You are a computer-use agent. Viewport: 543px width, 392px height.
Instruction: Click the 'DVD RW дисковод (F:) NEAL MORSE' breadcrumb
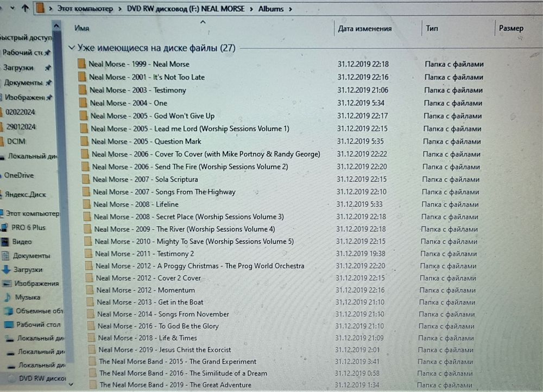(x=186, y=9)
